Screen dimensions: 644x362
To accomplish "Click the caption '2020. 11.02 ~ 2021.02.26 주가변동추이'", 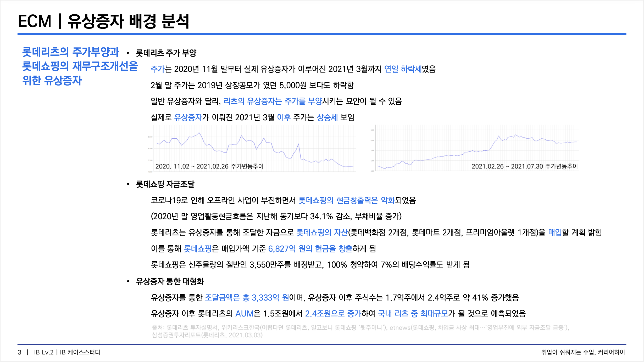I will tap(209, 166).
